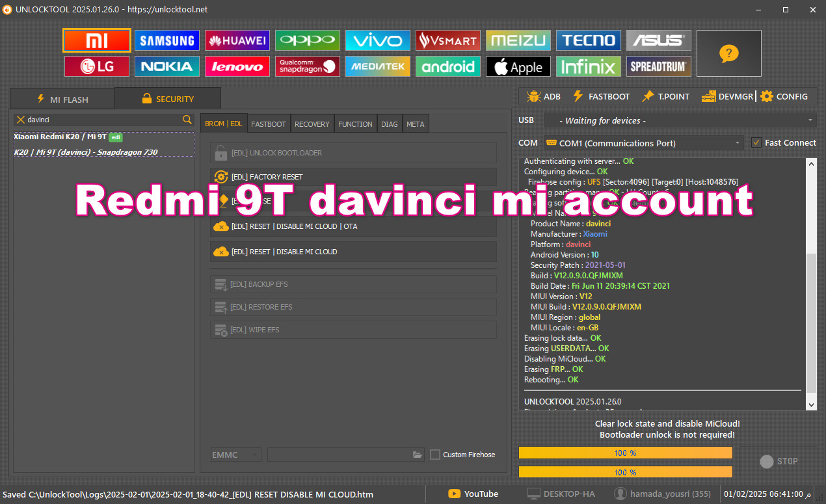Select the Samsung brand icon
The image size is (826, 504).
(167, 40)
